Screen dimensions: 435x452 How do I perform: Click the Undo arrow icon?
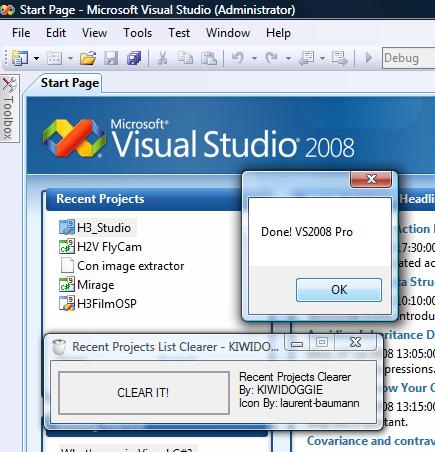tap(238, 58)
